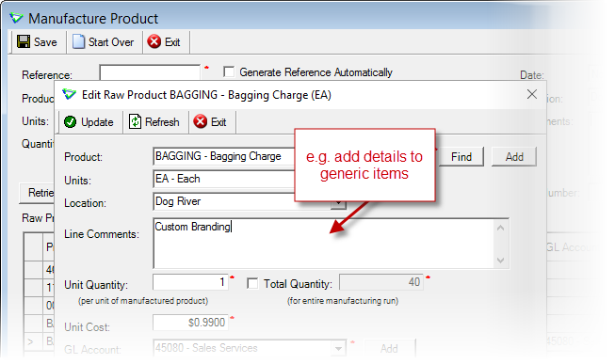This screenshot has width=615, height=364.
Task: Click Start Over in Manufacture Product toolbar
Action: (104, 42)
